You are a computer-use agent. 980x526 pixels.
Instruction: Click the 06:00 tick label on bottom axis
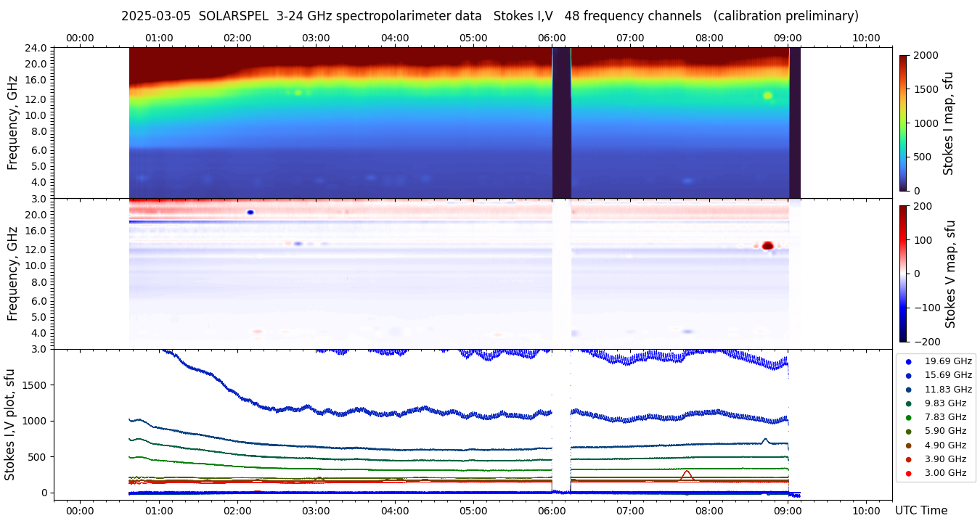(552, 511)
